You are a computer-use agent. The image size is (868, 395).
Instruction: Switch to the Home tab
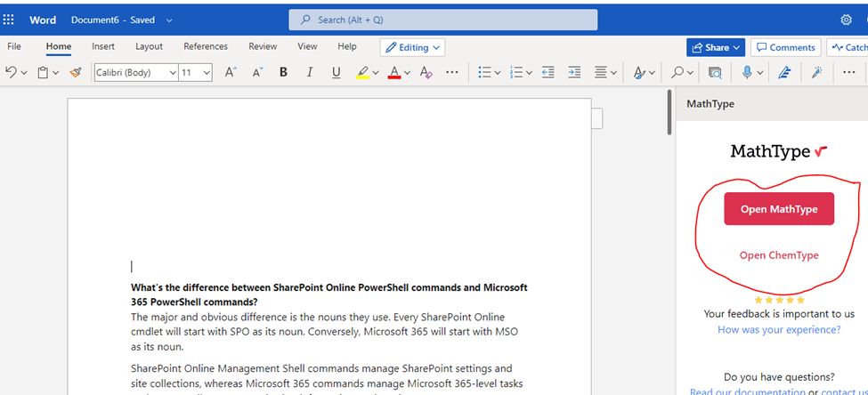pos(59,46)
